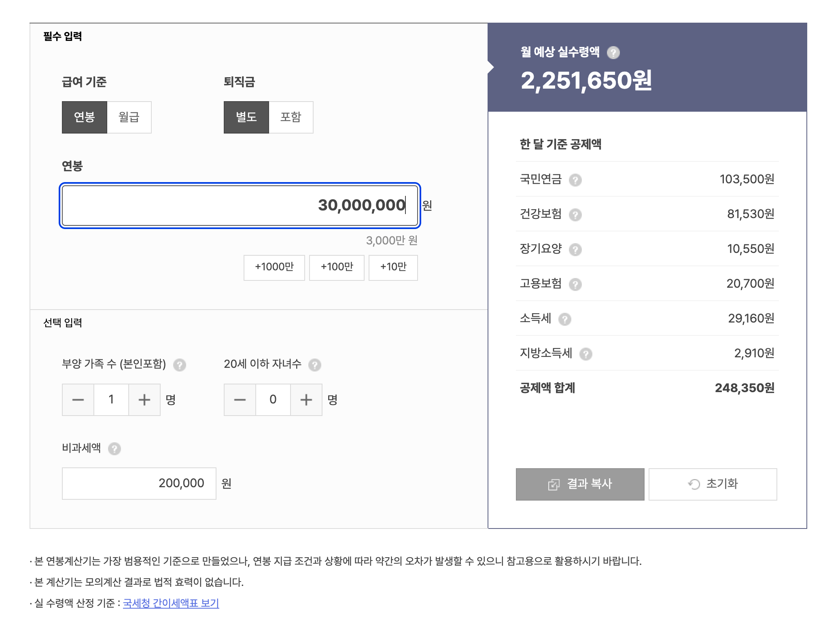Set 퇴직금 option to 포함
This screenshot has height=624, width=840.
click(291, 117)
